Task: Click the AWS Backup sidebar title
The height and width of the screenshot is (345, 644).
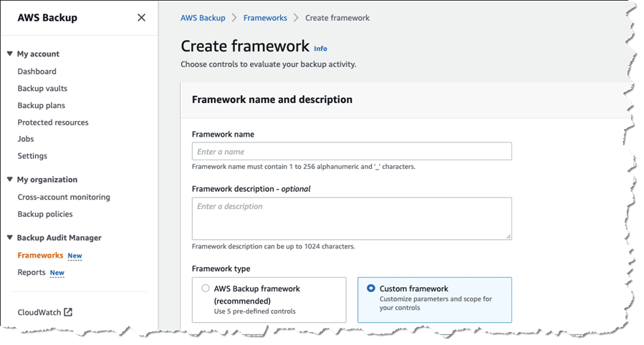Action: coord(47,18)
